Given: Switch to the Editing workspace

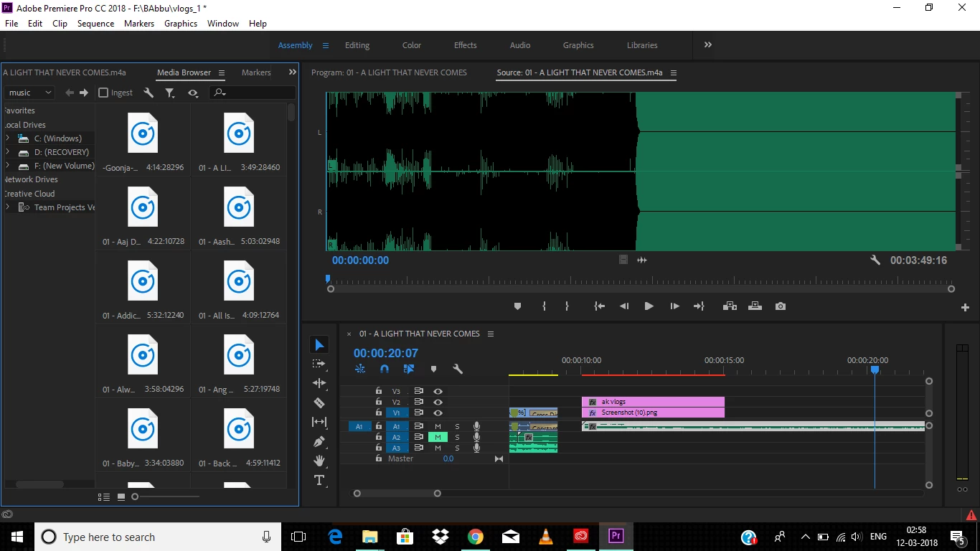Looking at the screenshot, I should [x=357, y=45].
